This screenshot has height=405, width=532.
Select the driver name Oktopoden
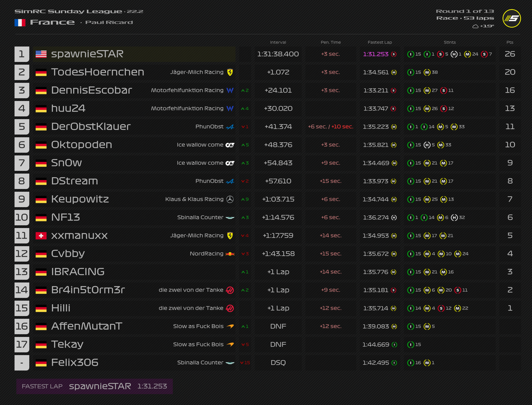[x=81, y=145]
